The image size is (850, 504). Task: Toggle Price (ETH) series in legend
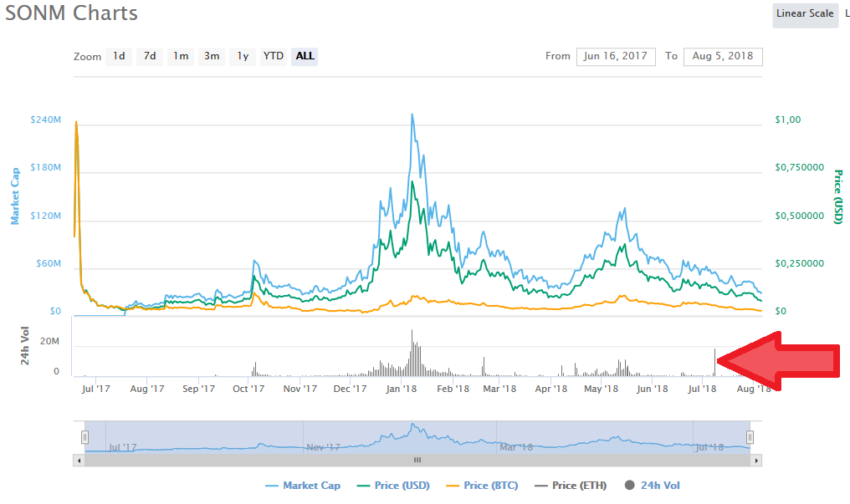[571, 486]
